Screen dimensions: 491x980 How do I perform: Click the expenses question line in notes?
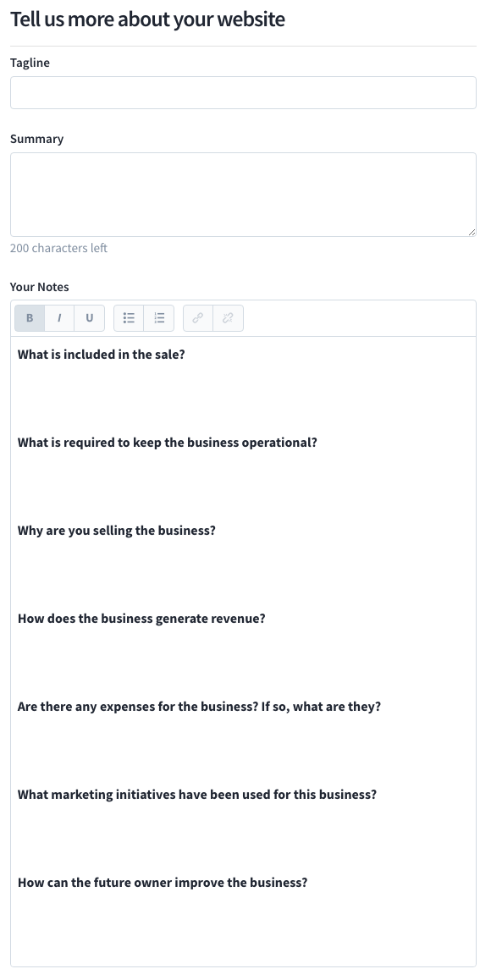point(199,707)
